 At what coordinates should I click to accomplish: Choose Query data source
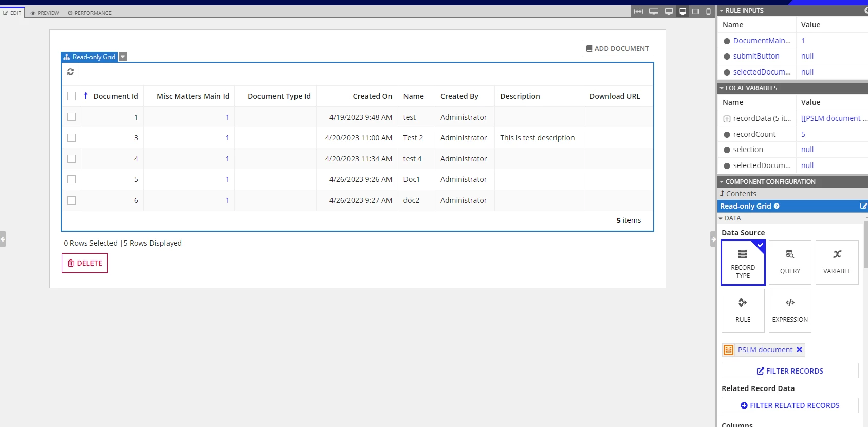(790, 263)
